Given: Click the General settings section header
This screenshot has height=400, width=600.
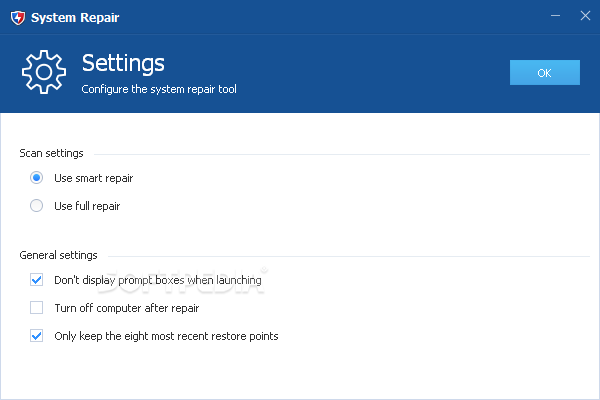Looking at the screenshot, I should tap(58, 255).
